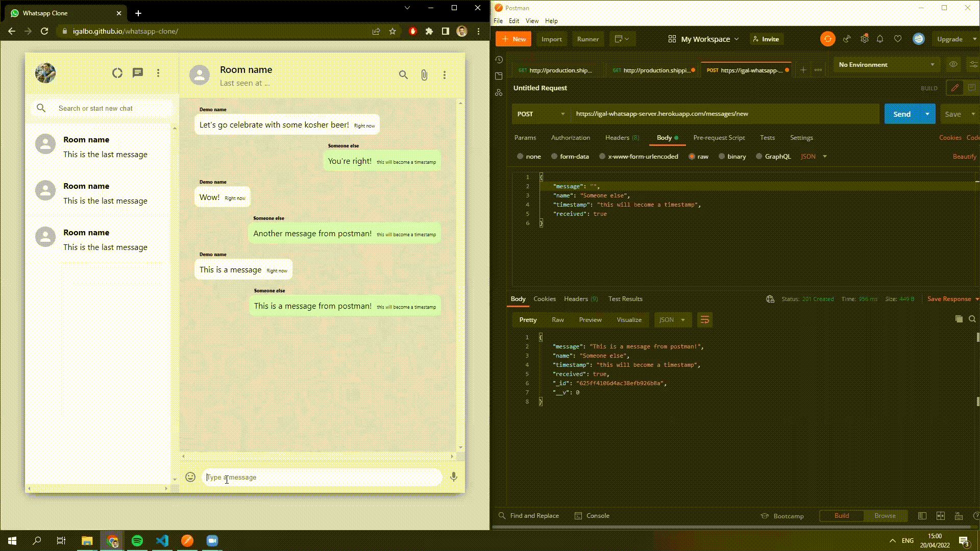Open request body JSON format dropdown
The height and width of the screenshot is (551, 980).
coord(814,157)
